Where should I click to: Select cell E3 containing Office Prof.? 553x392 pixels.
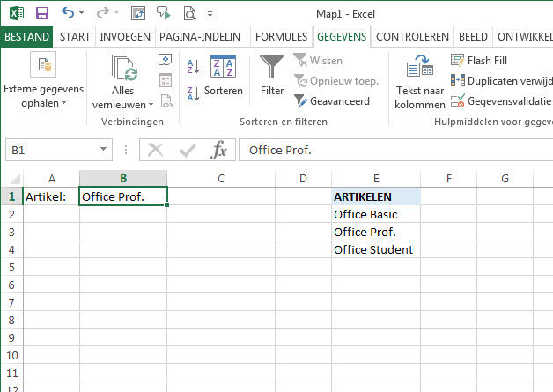tap(376, 232)
